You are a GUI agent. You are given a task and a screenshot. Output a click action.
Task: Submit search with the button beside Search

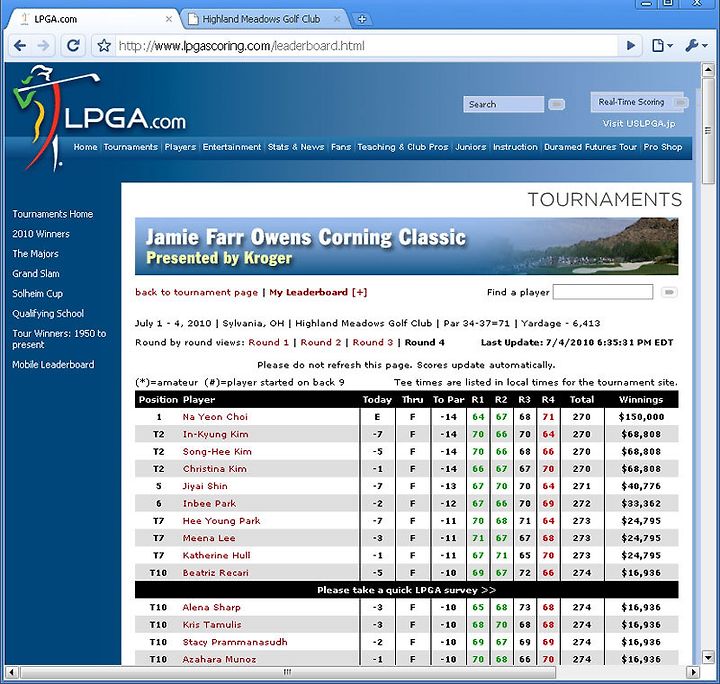pos(557,105)
